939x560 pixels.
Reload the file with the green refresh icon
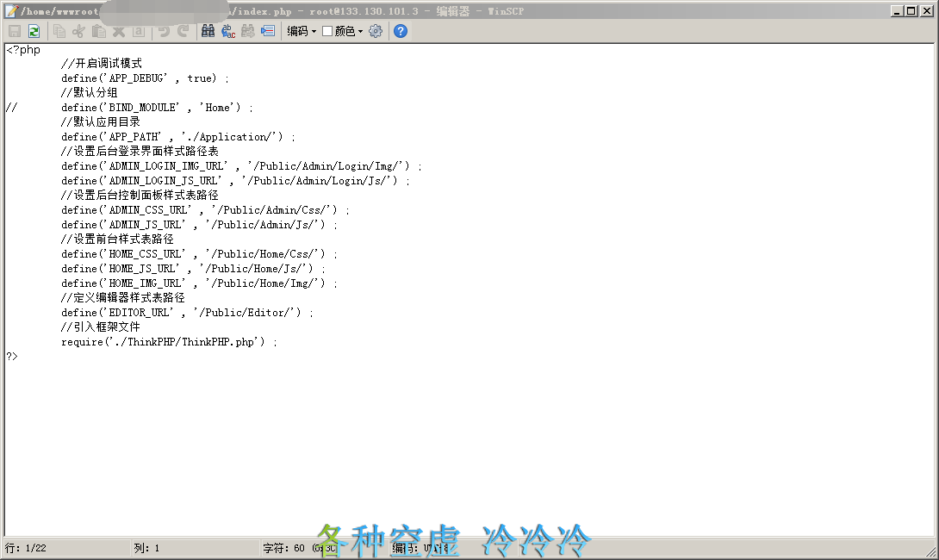pyautogui.click(x=34, y=31)
